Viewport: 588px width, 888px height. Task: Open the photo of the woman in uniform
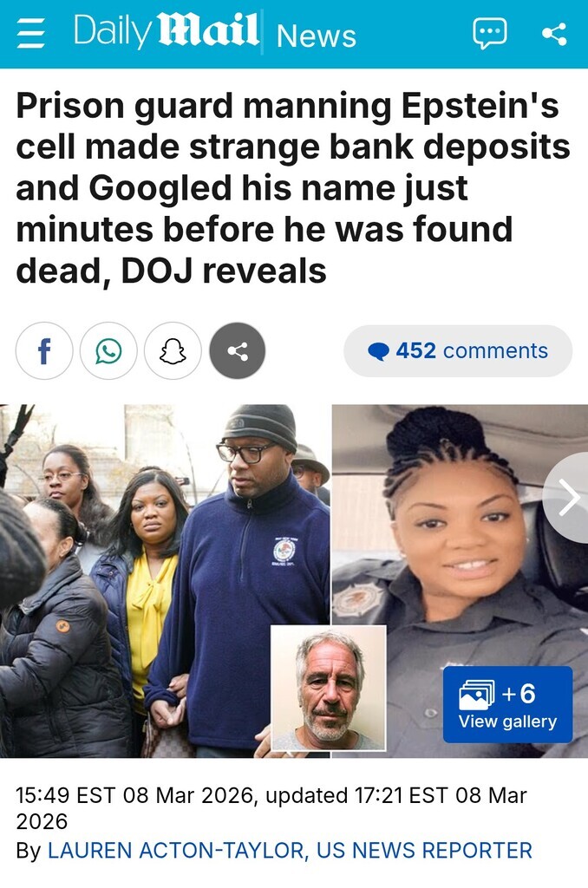[460, 581]
